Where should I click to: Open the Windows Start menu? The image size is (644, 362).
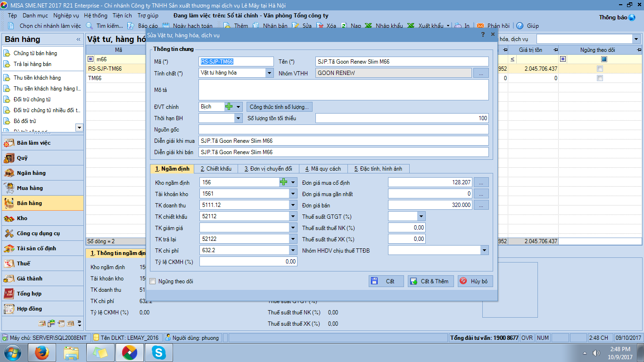(x=13, y=353)
